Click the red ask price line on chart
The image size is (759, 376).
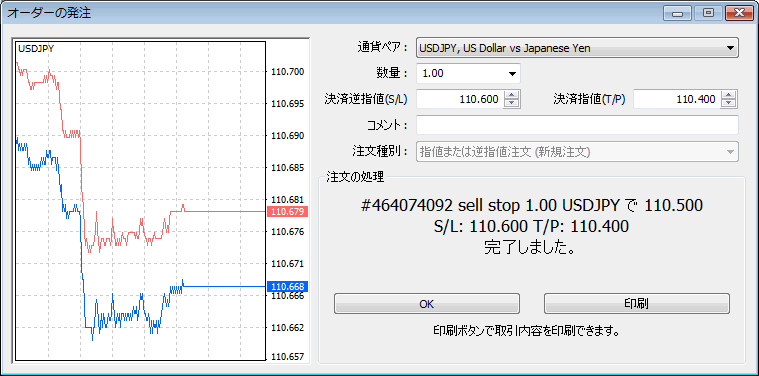(225, 211)
